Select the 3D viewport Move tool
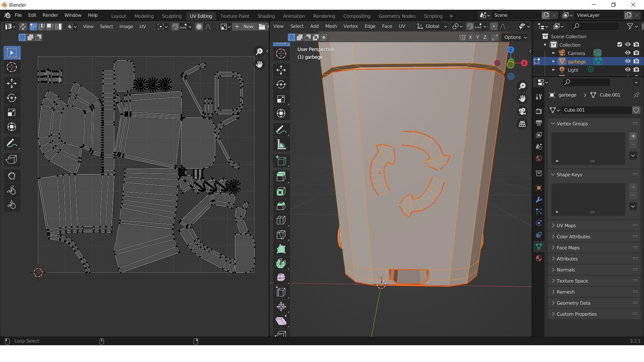644x362 pixels. (281, 70)
